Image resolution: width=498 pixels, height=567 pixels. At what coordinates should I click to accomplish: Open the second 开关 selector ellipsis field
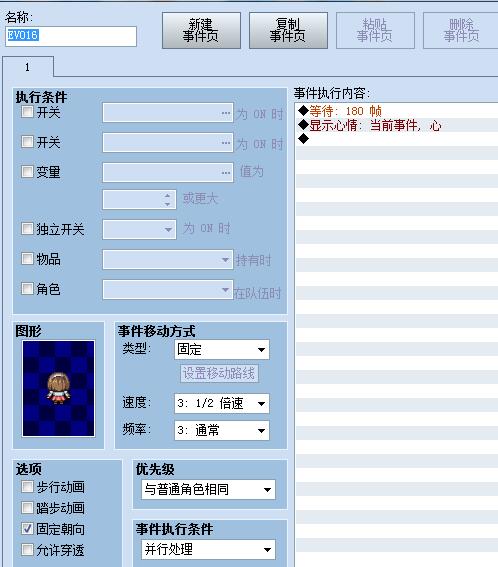pyautogui.click(x=168, y=142)
